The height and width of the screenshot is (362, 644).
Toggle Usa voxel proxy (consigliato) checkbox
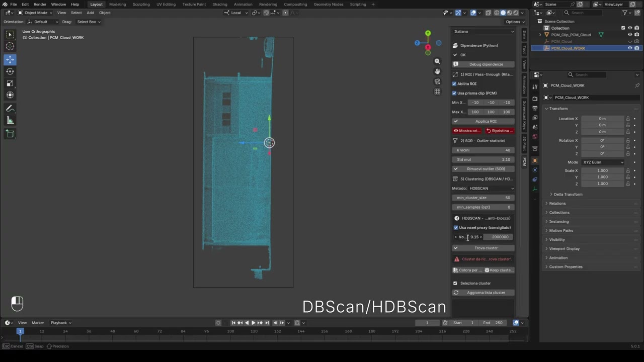pos(456,228)
